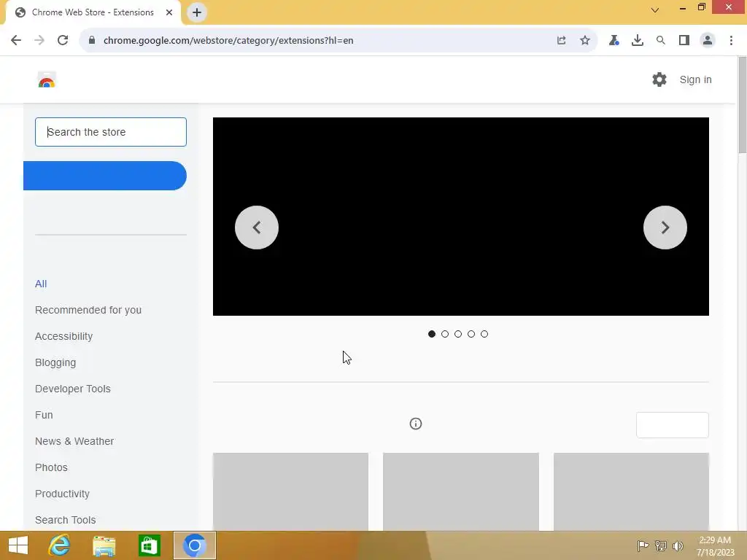Open Action Center flag icon
The height and width of the screenshot is (560, 747).
643,545
